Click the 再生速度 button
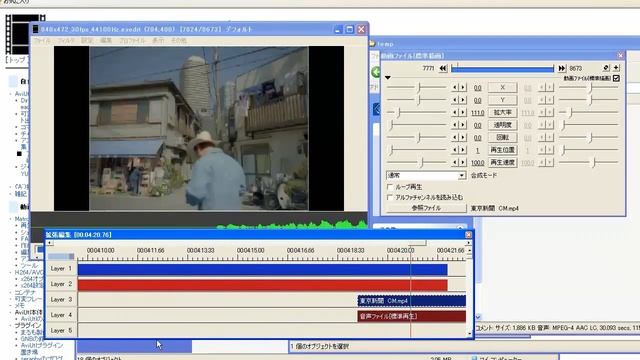The width and height of the screenshot is (640, 360). pyautogui.click(x=502, y=162)
